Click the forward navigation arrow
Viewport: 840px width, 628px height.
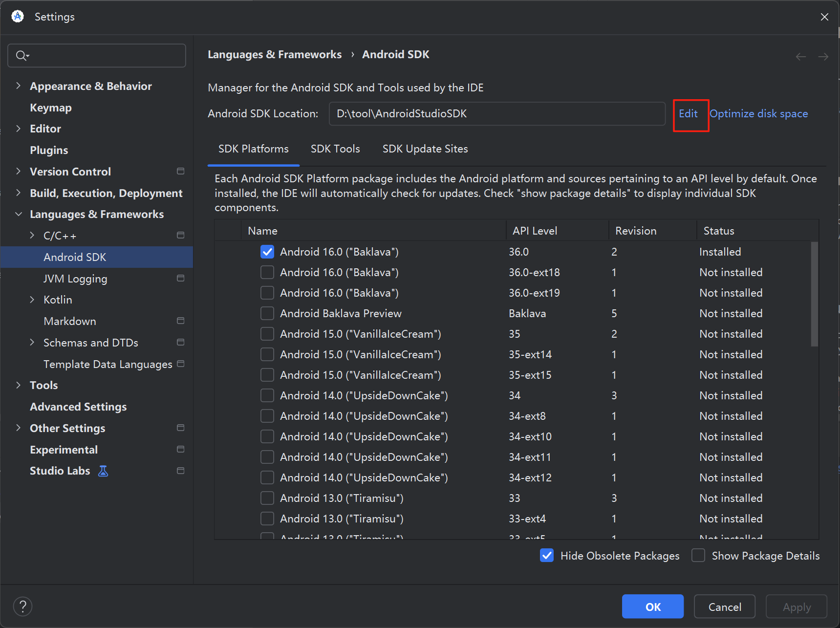click(x=824, y=56)
